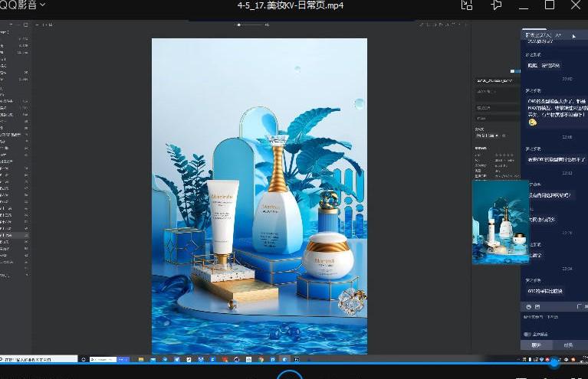Click the emoji icon in chat input bar
The width and height of the screenshot is (588, 379).
527,306
